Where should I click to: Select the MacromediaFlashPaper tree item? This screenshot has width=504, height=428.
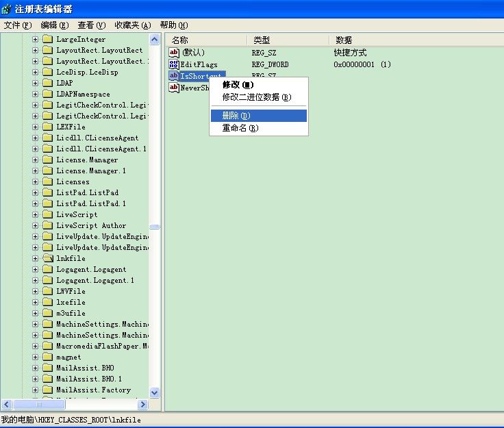point(102,346)
